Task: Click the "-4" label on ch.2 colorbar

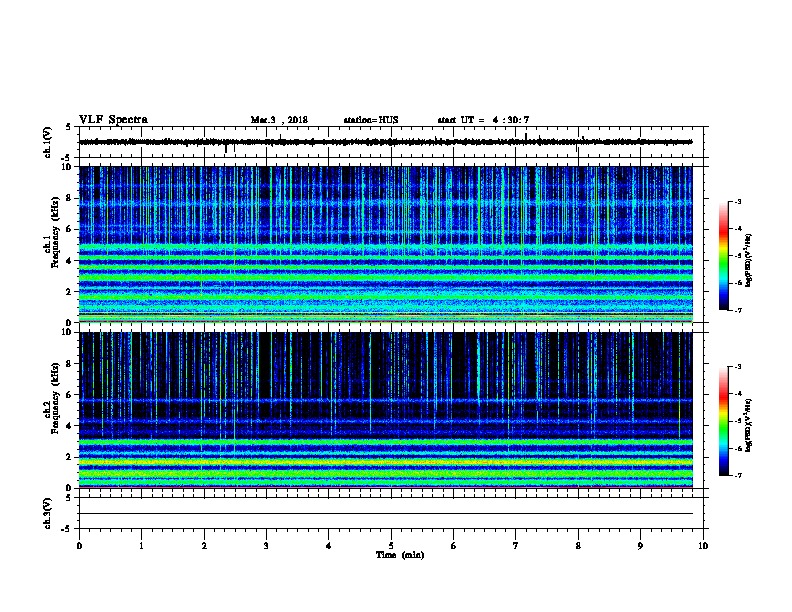Action: click(x=738, y=394)
